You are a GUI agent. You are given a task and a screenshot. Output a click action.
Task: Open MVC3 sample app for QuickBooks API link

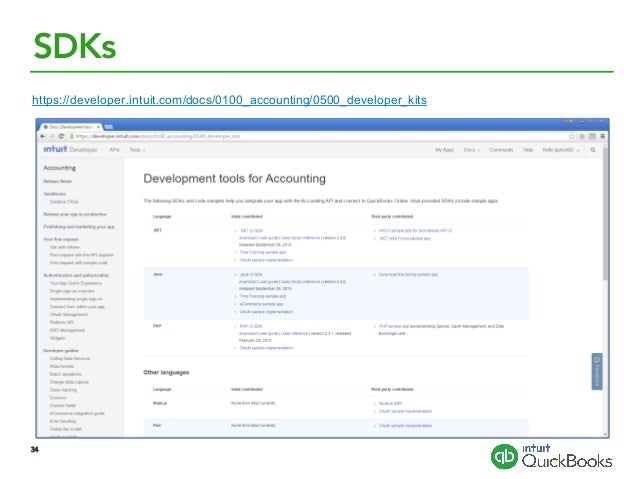point(415,231)
